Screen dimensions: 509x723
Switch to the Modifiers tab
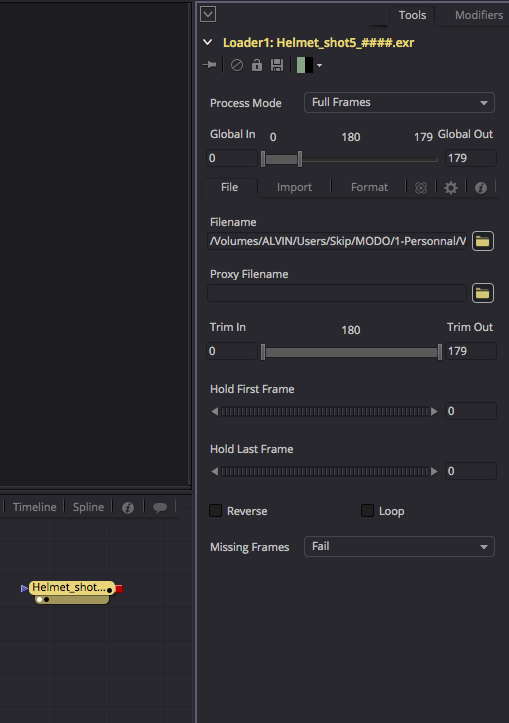479,15
